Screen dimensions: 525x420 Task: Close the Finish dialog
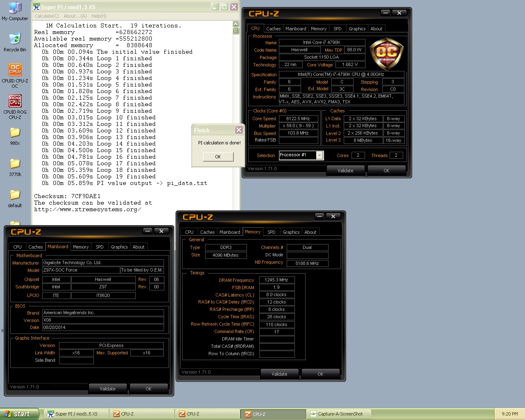tap(239, 130)
